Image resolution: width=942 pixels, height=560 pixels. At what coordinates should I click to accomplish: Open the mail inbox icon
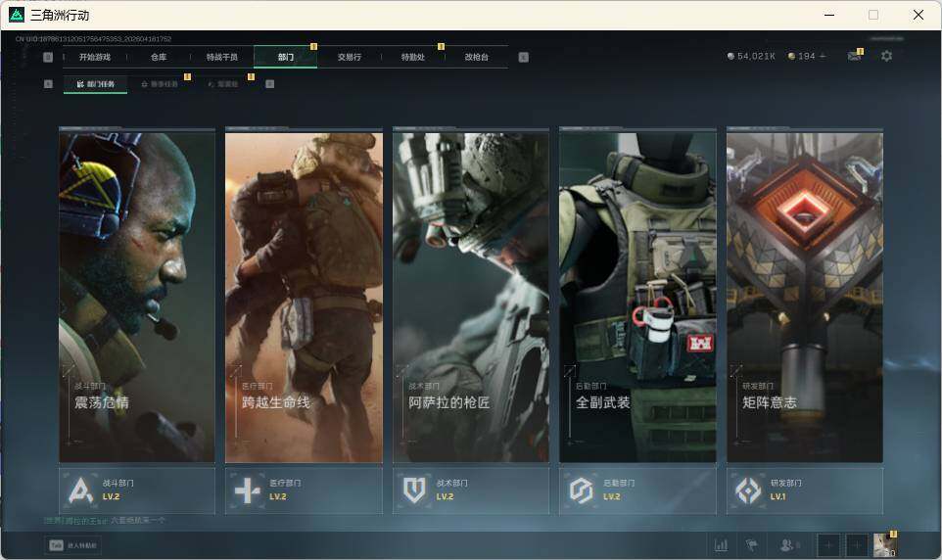(854, 56)
